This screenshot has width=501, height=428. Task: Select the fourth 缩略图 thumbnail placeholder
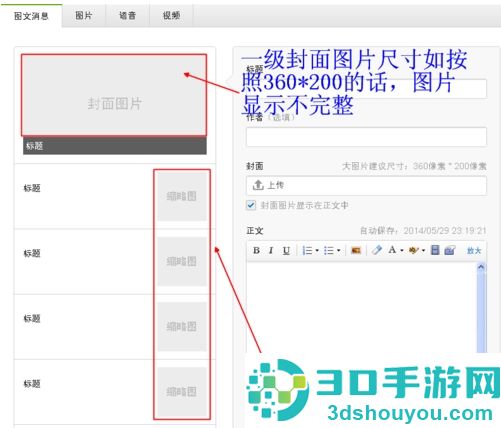[182, 392]
